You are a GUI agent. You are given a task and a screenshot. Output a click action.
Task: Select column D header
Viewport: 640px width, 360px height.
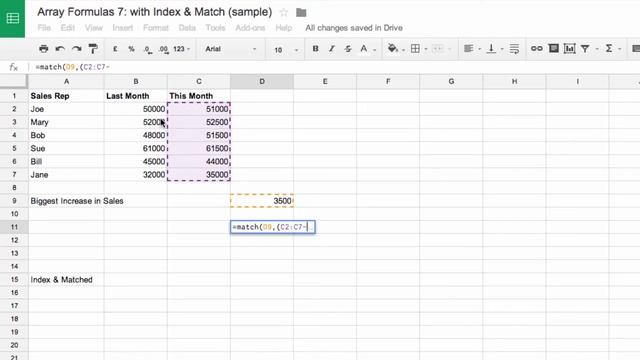(x=262, y=81)
